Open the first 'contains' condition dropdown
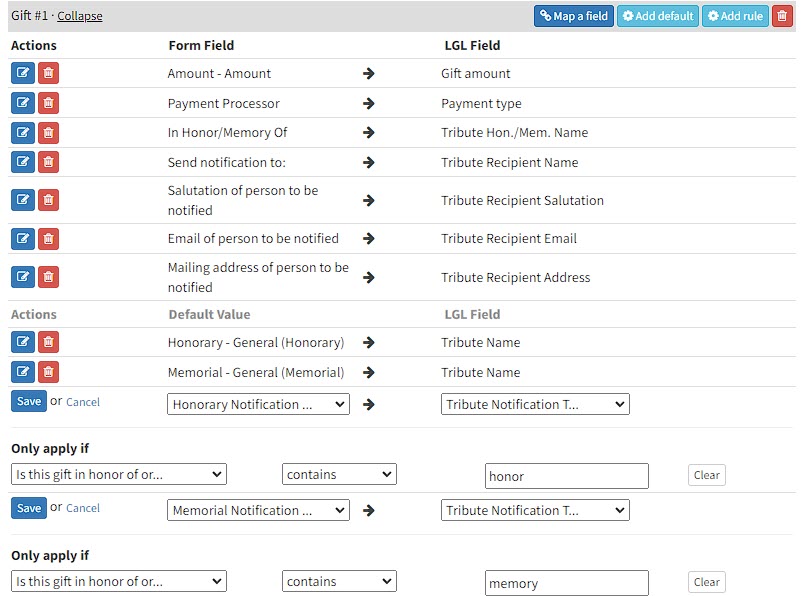 [339, 474]
